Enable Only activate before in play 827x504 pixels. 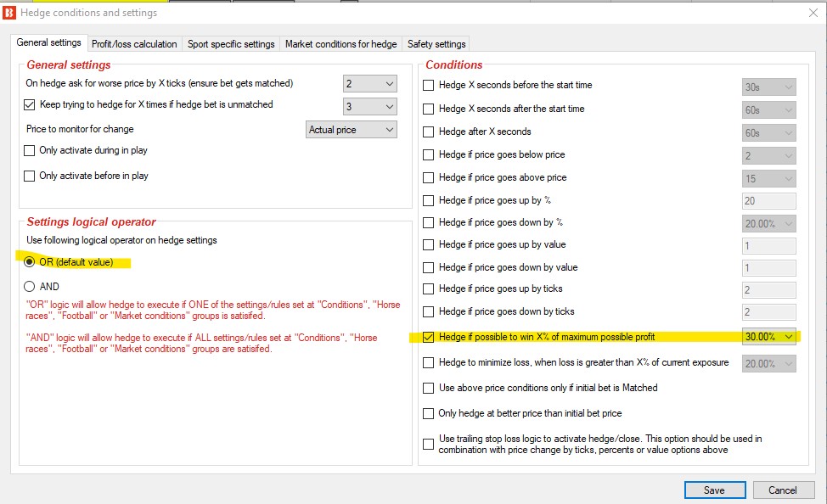pyautogui.click(x=30, y=176)
